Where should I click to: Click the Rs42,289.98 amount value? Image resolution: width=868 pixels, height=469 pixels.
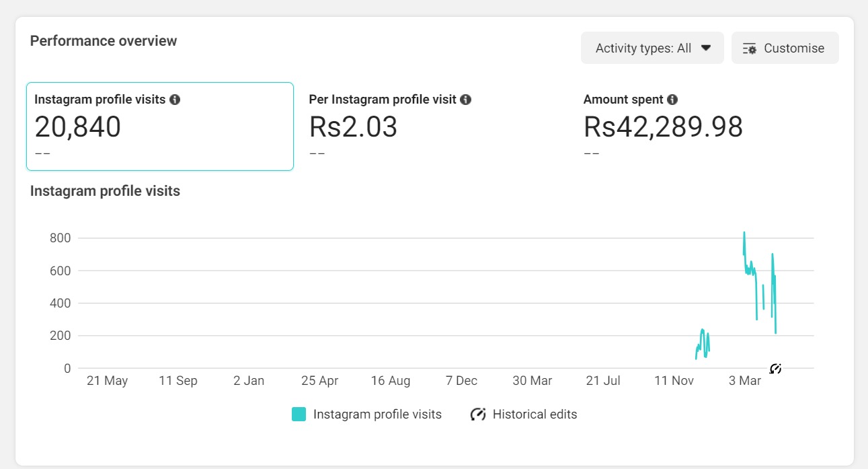pos(663,127)
